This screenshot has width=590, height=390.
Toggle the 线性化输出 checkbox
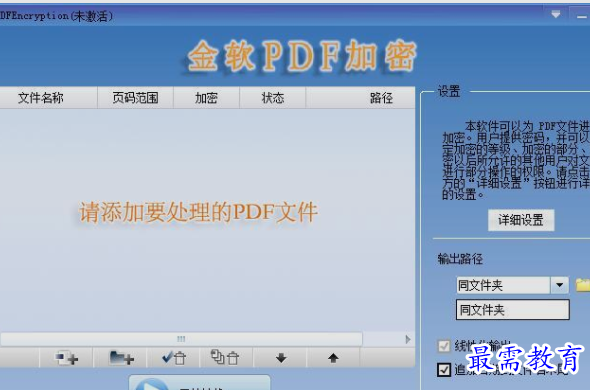444,346
